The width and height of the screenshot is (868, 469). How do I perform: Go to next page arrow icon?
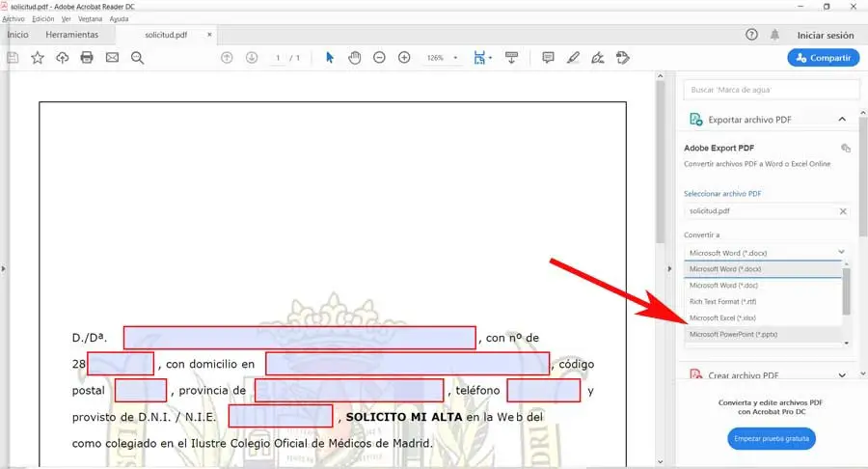point(252,58)
